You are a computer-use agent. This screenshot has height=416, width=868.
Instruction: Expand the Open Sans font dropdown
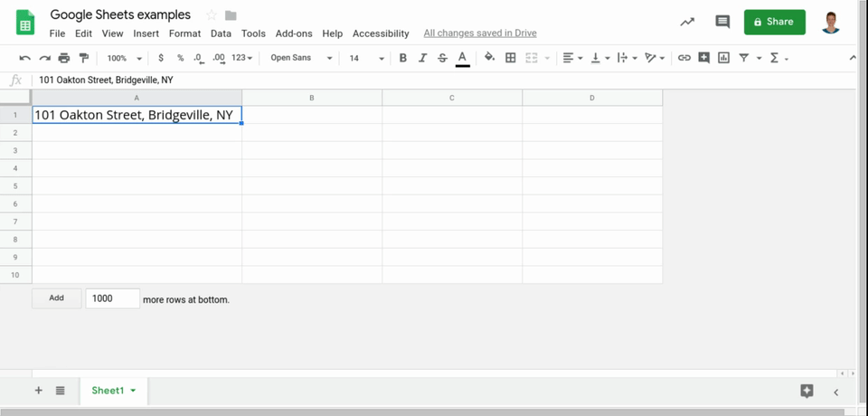301,58
